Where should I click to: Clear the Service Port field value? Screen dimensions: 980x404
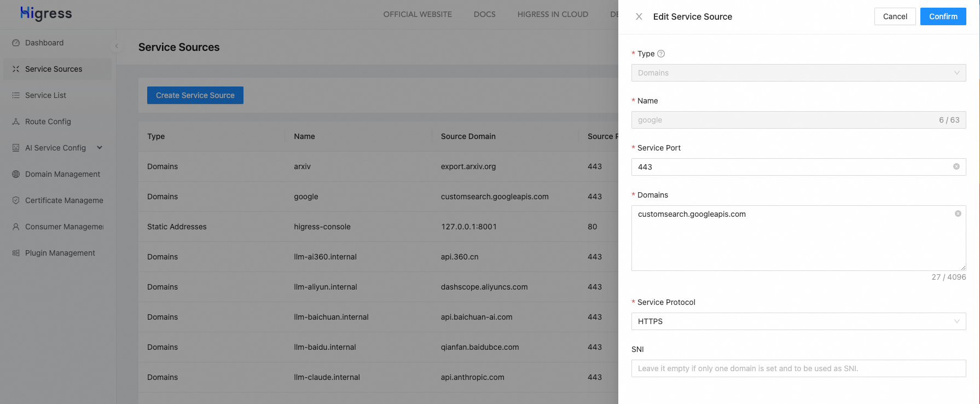tap(956, 167)
